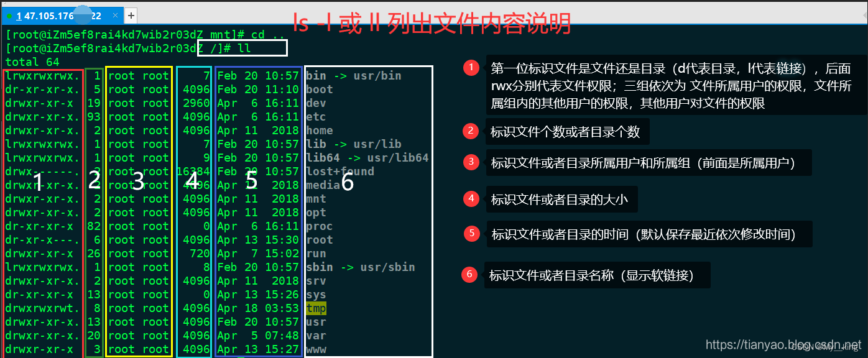Click the 'opt' directory name
This screenshot has width=868, height=358.
[x=316, y=213]
